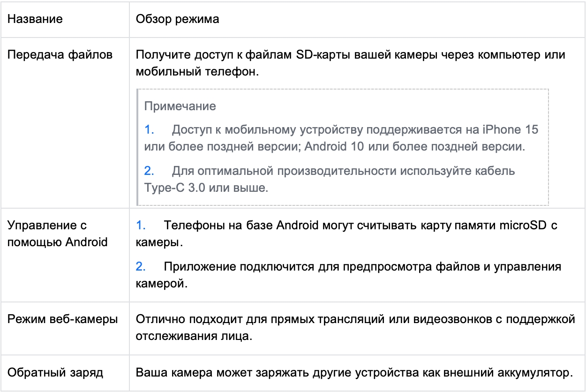Select the "Режим веб-камеры" row label

coord(63,320)
